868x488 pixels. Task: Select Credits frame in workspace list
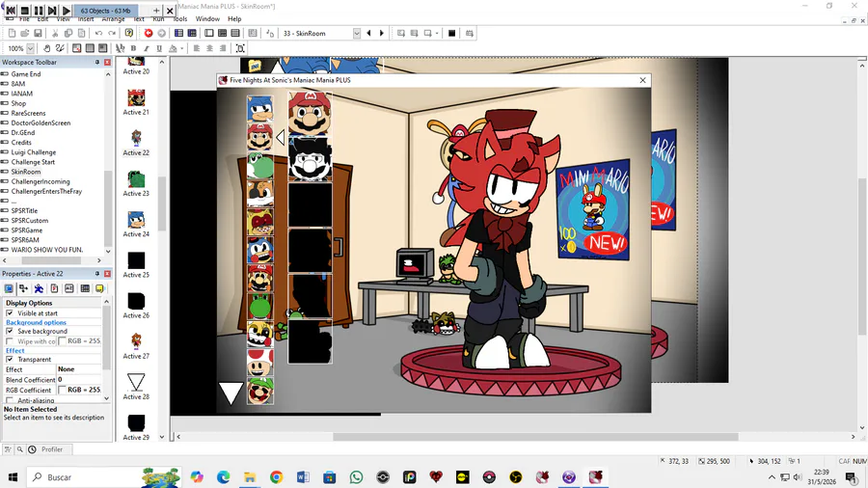(21, 142)
